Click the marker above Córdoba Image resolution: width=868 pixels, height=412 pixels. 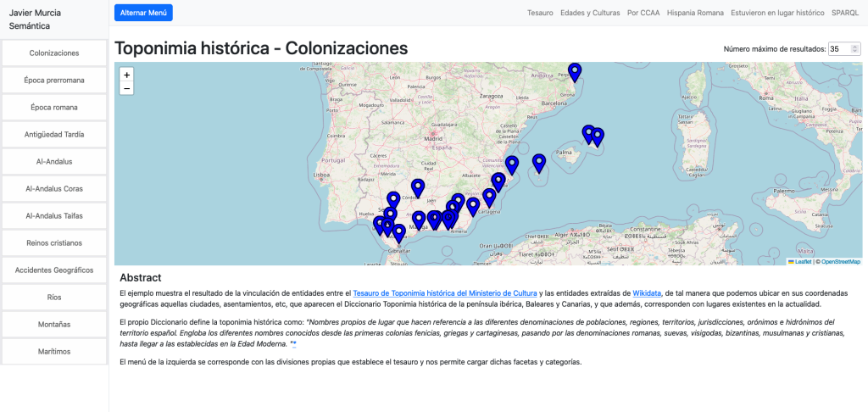tap(417, 187)
